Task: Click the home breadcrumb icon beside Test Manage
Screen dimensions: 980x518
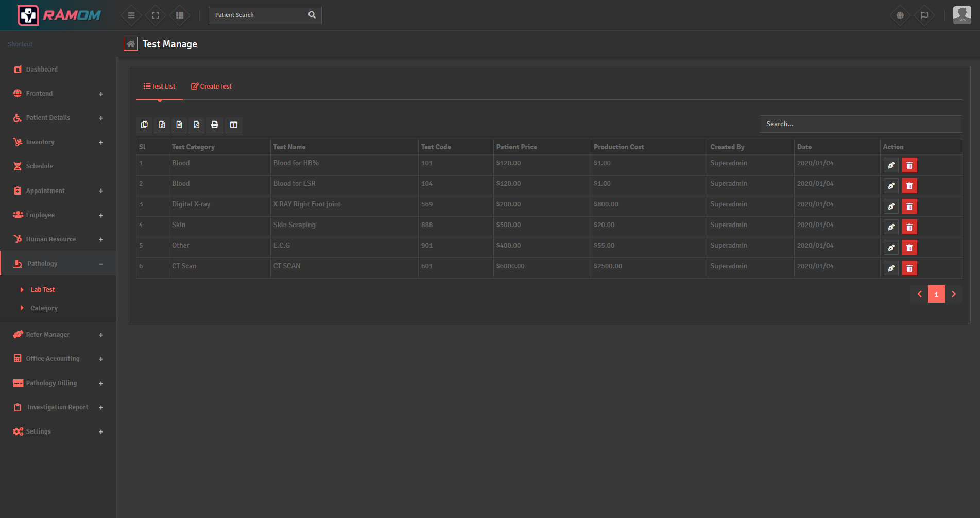Action: [x=131, y=44]
